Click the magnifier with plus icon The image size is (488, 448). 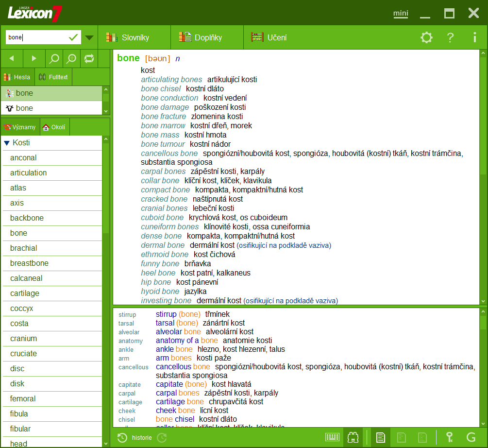[71, 59]
